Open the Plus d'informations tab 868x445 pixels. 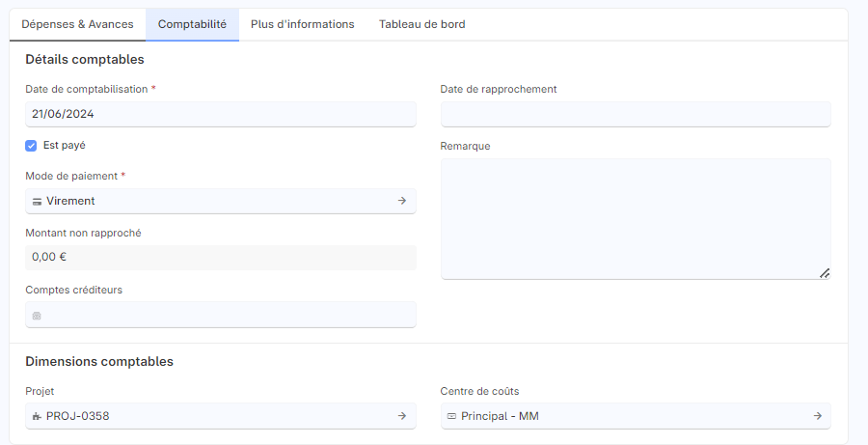(302, 24)
